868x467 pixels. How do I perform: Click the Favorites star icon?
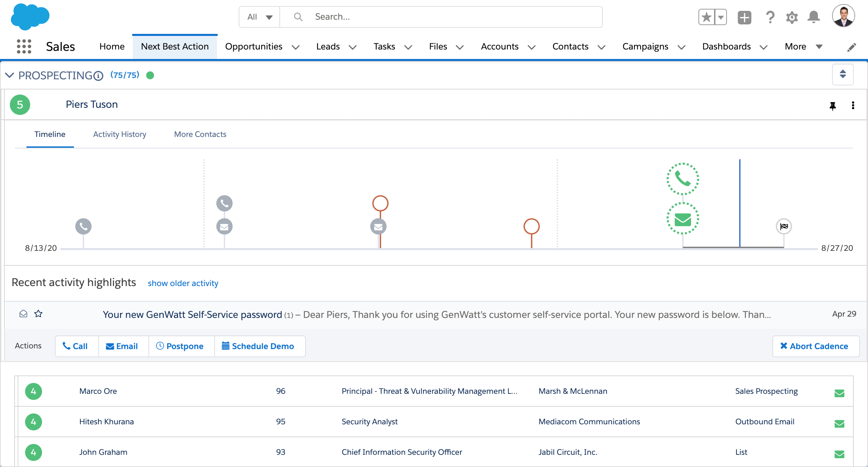pos(707,17)
